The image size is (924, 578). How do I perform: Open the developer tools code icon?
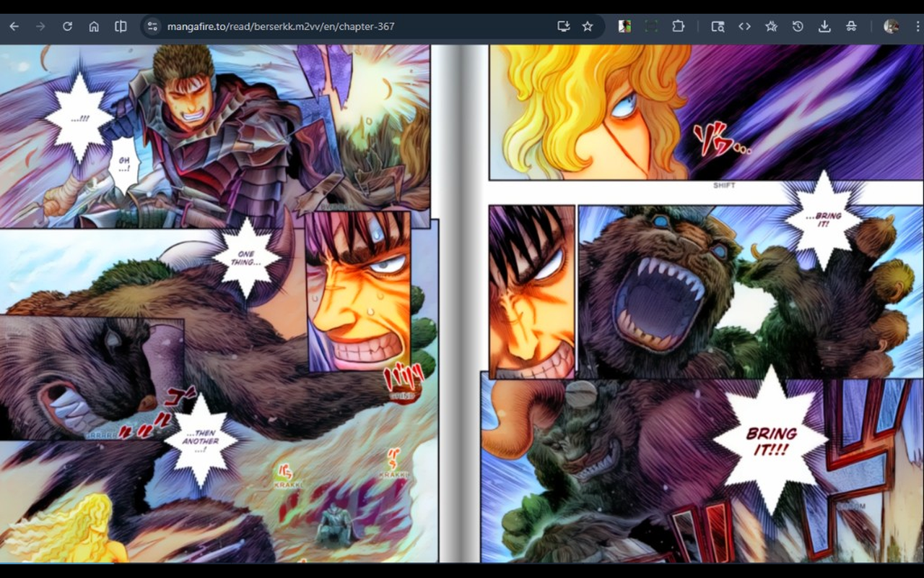point(744,26)
